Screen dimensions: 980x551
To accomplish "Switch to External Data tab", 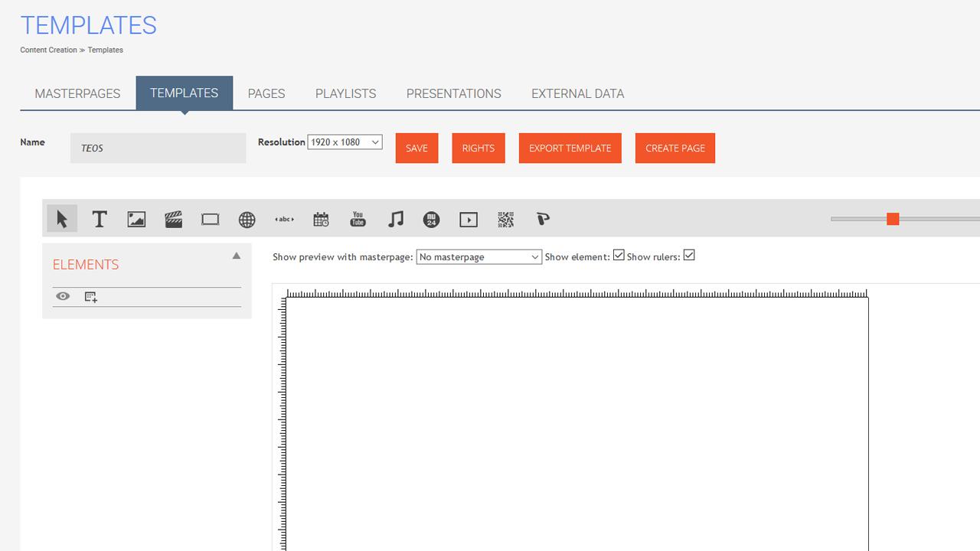I will (578, 93).
